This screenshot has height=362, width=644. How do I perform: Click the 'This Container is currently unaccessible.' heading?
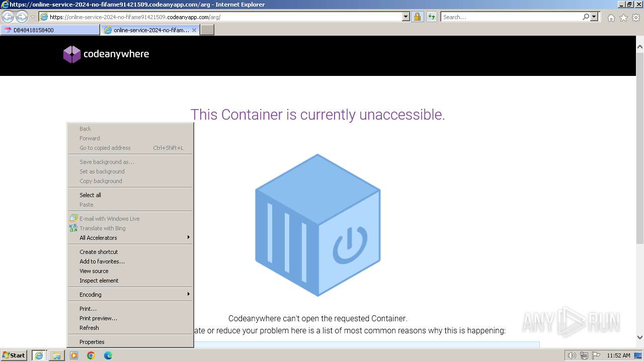pyautogui.click(x=317, y=115)
